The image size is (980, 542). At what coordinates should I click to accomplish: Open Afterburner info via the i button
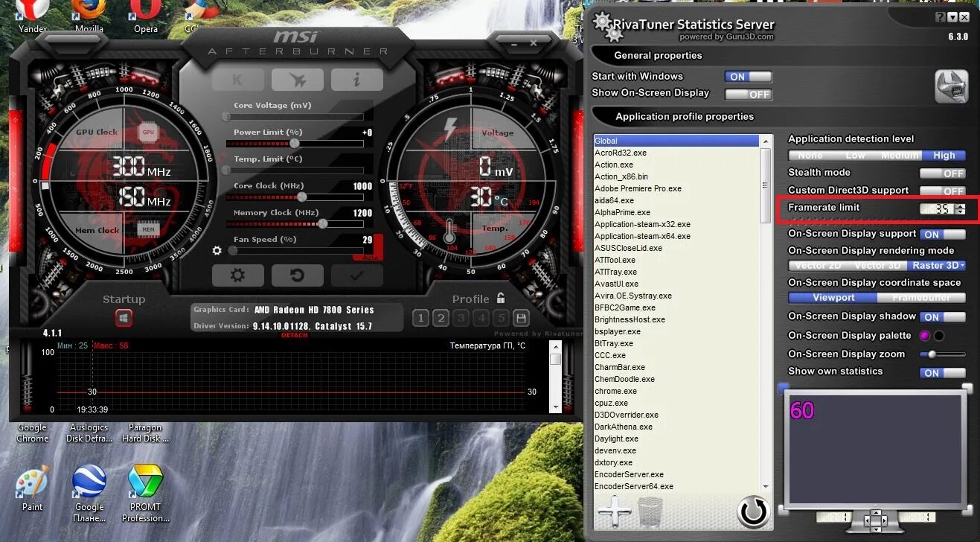click(x=357, y=80)
